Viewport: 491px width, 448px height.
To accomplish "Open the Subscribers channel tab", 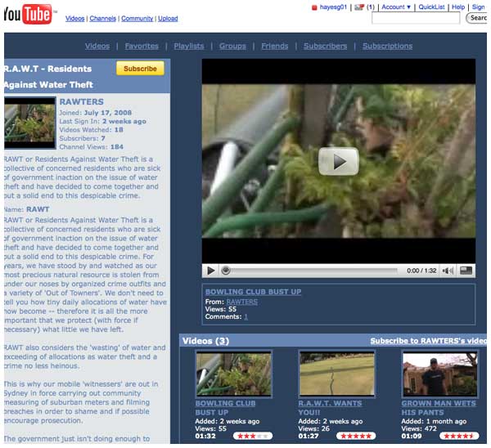I will coord(325,46).
